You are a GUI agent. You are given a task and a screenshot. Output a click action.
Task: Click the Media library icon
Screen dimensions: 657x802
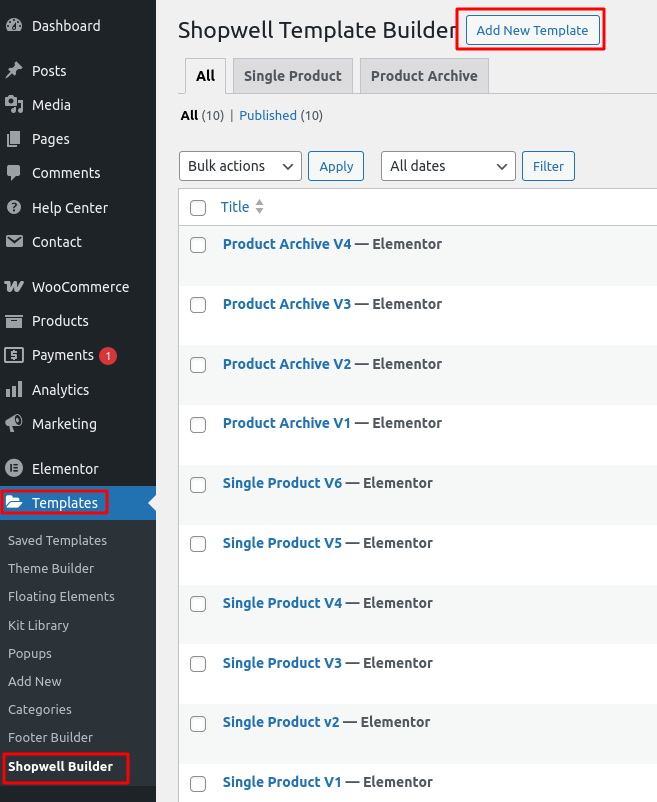point(14,104)
